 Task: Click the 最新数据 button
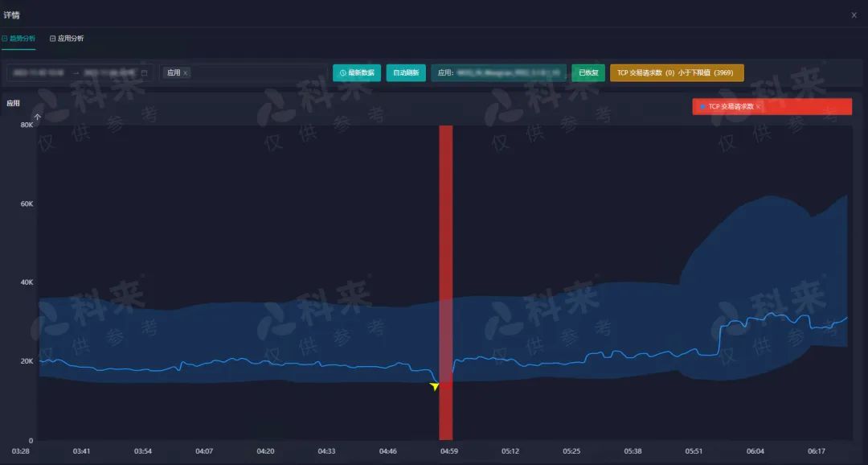357,73
